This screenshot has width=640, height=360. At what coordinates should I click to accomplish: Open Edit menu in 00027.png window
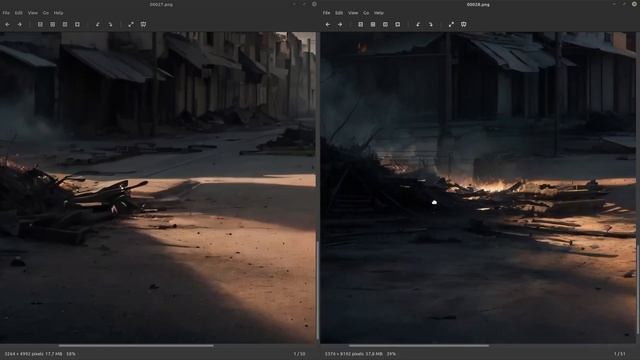click(19, 13)
